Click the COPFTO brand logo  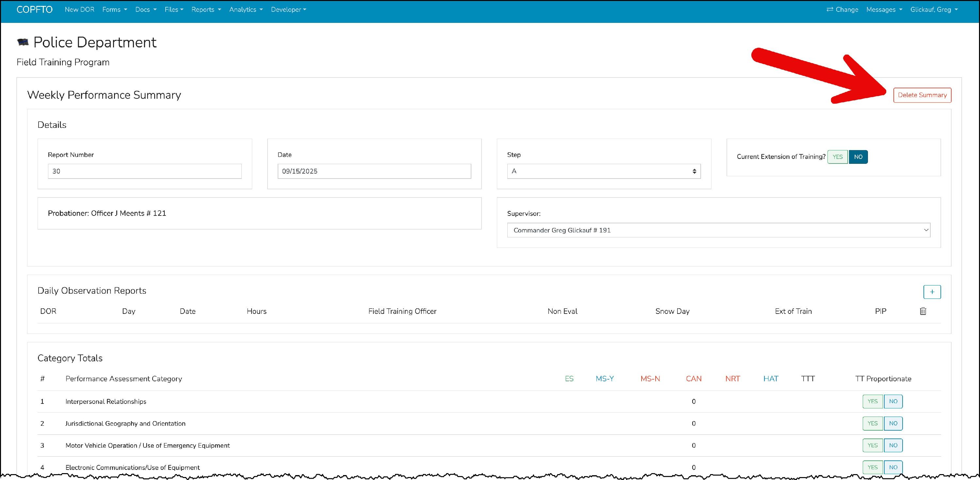[34, 9]
